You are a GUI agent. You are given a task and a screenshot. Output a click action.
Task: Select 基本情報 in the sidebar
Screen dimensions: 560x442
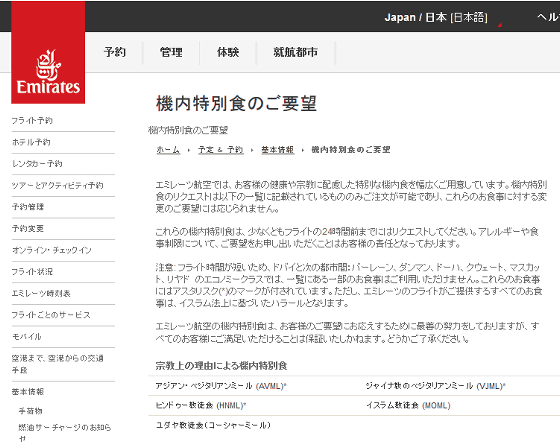tap(28, 392)
